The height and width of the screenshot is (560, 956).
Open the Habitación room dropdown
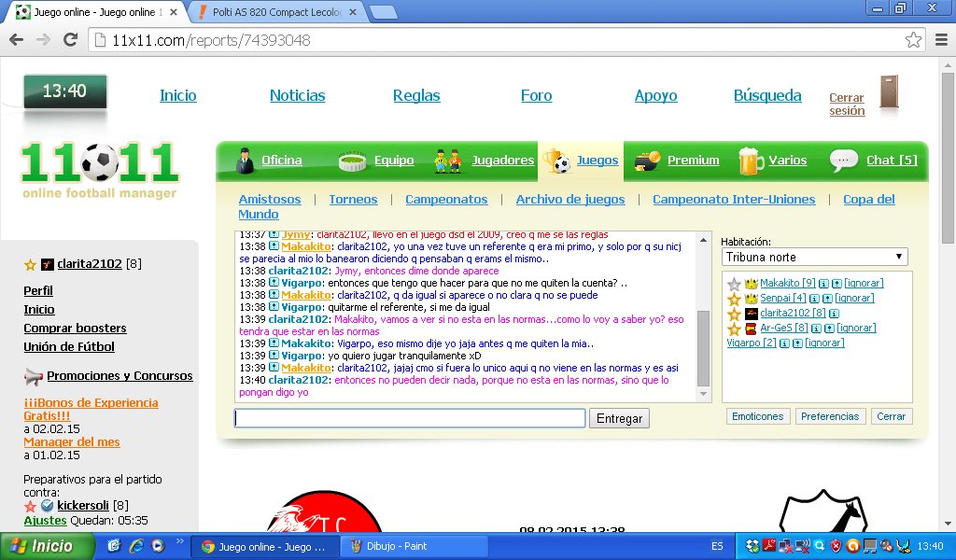(x=814, y=257)
